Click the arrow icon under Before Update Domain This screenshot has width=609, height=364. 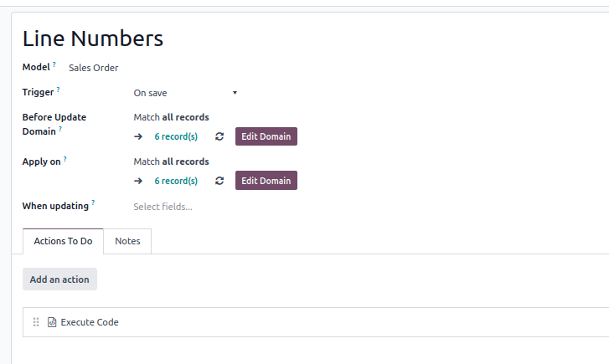[138, 136]
